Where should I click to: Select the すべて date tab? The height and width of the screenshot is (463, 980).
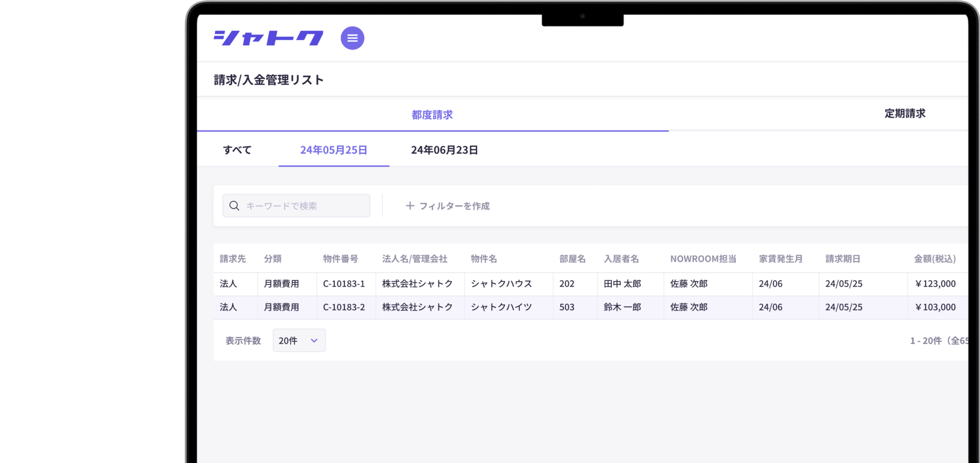(x=237, y=150)
